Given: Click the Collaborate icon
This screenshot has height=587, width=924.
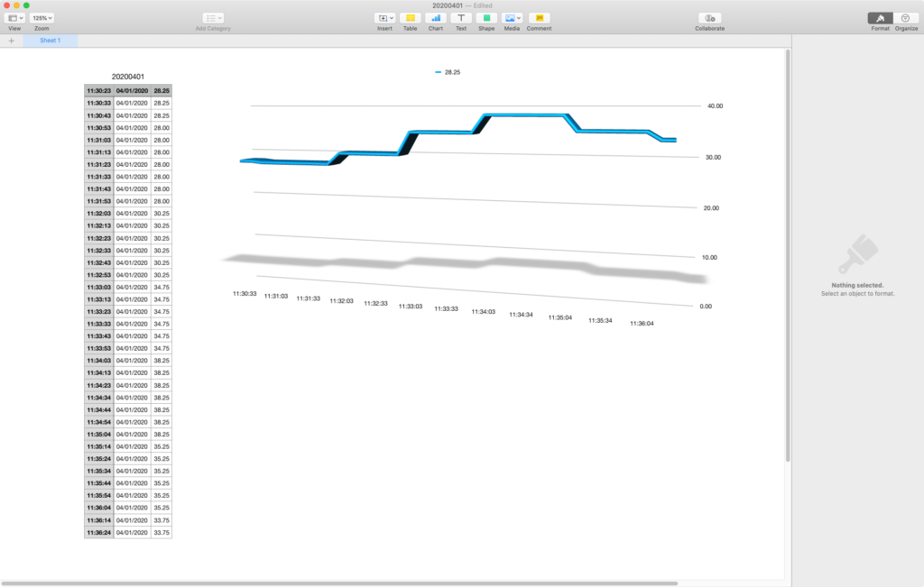Looking at the screenshot, I should pos(709,18).
